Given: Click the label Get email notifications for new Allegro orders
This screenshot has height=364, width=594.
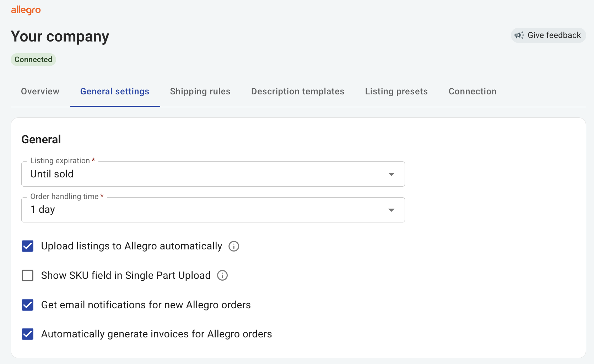Looking at the screenshot, I should [x=146, y=305].
